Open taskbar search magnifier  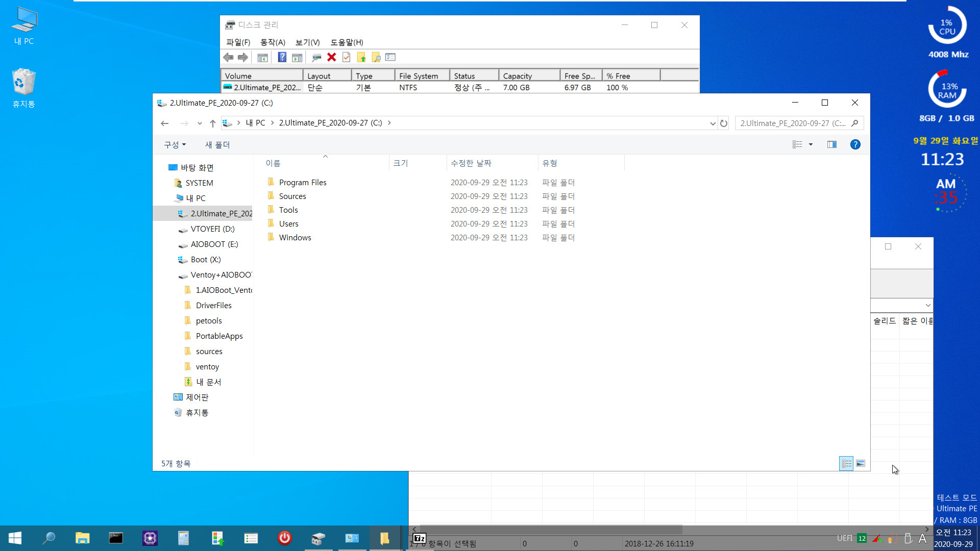[x=48, y=538]
